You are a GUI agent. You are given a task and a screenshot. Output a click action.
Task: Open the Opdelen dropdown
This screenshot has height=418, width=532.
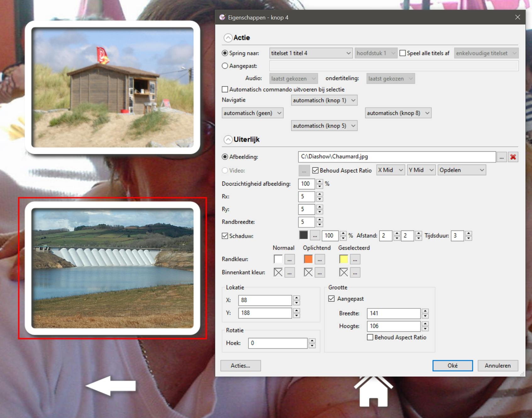coord(462,170)
